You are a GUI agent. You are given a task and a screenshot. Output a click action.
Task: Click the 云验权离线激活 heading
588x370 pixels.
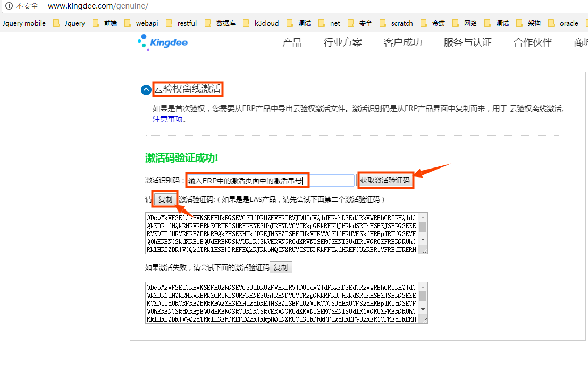(x=187, y=89)
